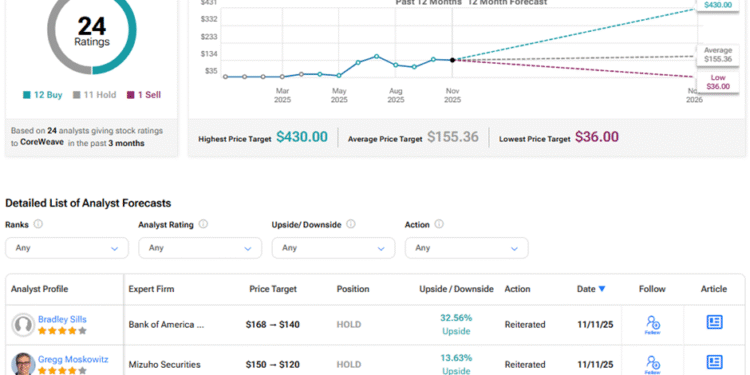The width and height of the screenshot is (750, 375).
Task: Click the Upside / Downside column header
Action: [x=456, y=289]
